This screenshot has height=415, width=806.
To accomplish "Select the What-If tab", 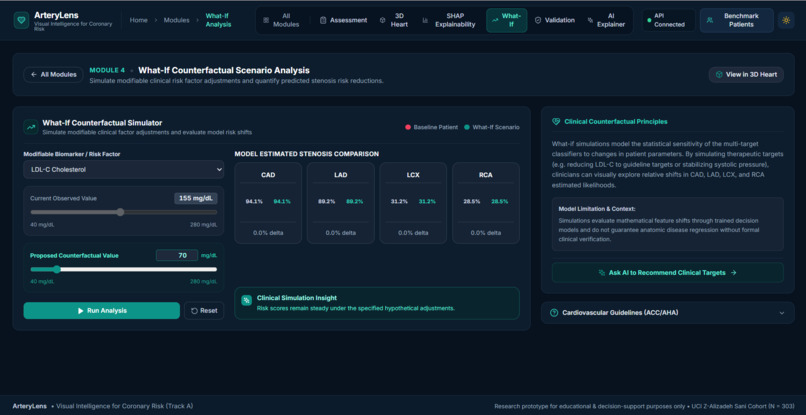I will (506, 20).
